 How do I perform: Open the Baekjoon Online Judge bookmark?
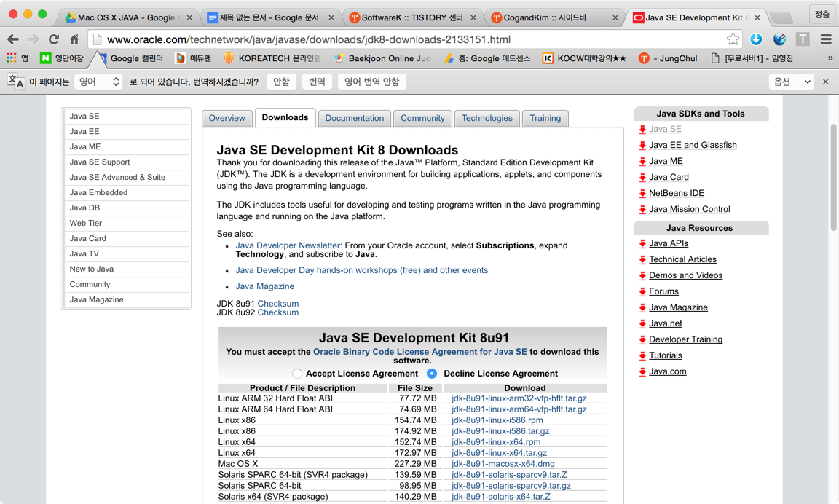click(x=382, y=58)
